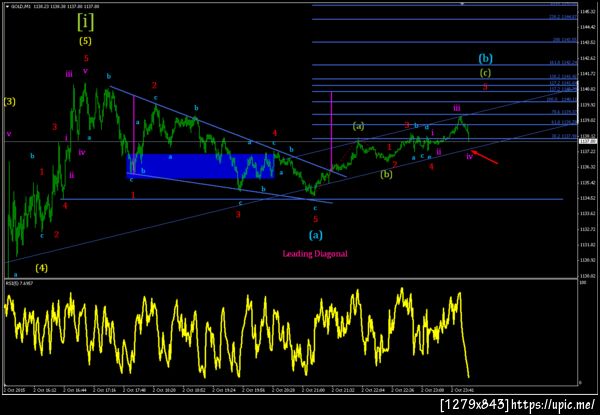Viewport: 600px width, 415px height.
Task: Select the cyan (b) label at right
Action: pos(485,59)
